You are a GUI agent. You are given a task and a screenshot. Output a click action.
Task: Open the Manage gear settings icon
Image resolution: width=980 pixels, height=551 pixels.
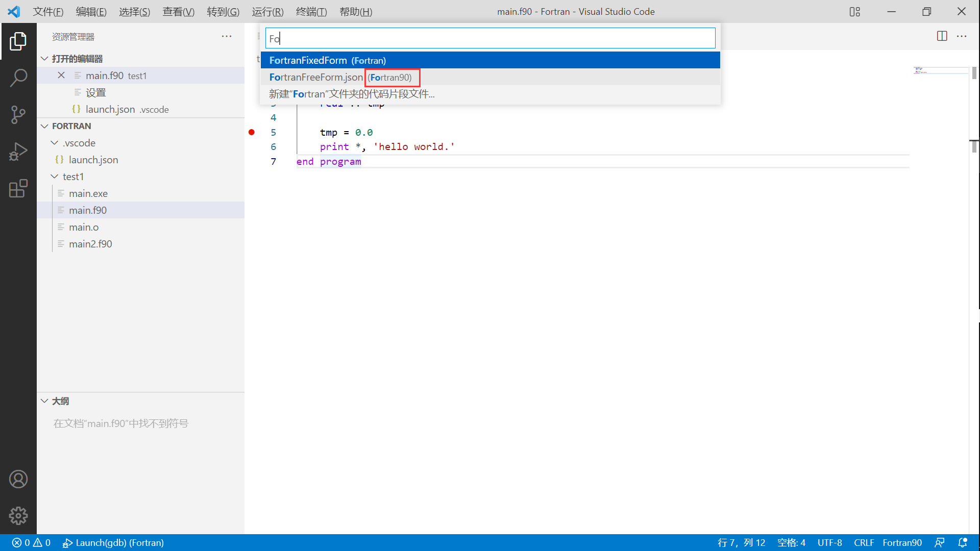pos(18,516)
